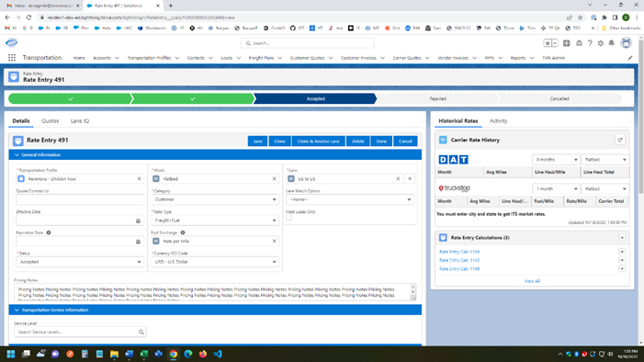Open the Category dropdown
Viewport: 644px width, 362px height.
[x=215, y=199]
